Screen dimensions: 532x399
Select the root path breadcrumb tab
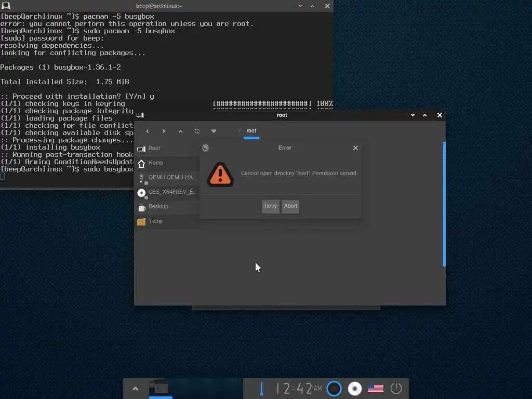(x=251, y=131)
